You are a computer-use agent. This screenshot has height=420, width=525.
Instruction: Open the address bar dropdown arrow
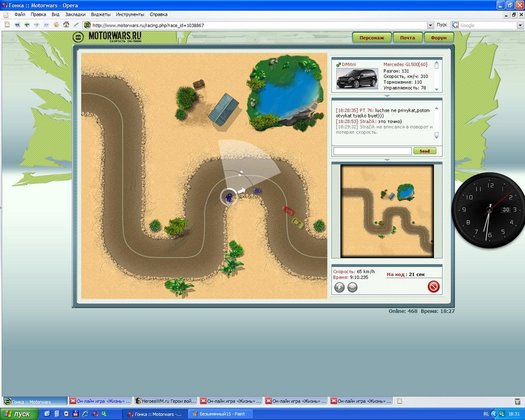tap(430, 25)
